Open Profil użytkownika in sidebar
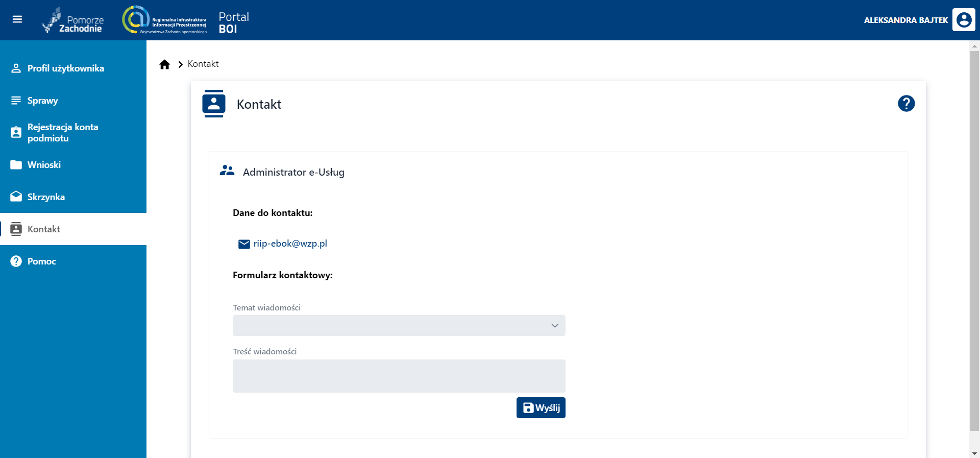Viewport: 980px width, 458px height. click(65, 68)
